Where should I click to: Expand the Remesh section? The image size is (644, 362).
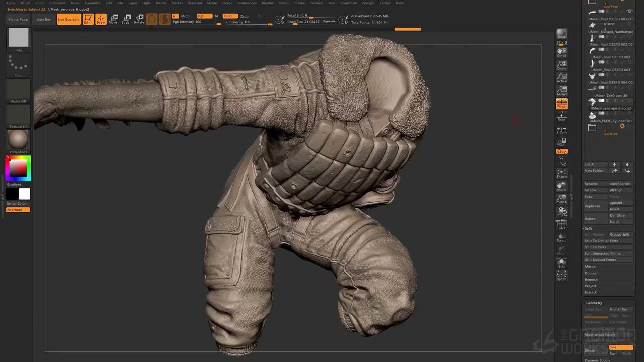[x=591, y=280]
